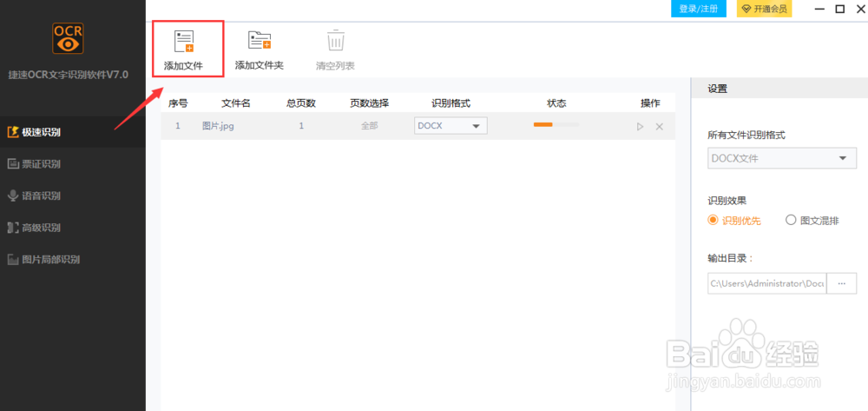The width and height of the screenshot is (868, 411).
Task: Click the 开通会员 button
Action: pyautogui.click(x=764, y=9)
